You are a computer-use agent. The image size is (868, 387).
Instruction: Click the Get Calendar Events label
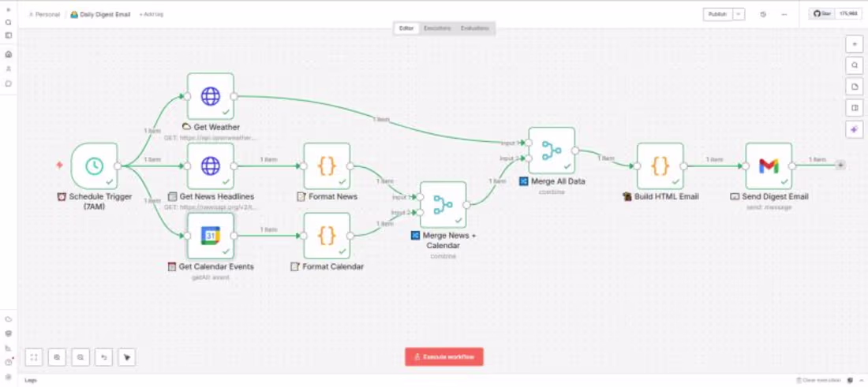click(211, 266)
